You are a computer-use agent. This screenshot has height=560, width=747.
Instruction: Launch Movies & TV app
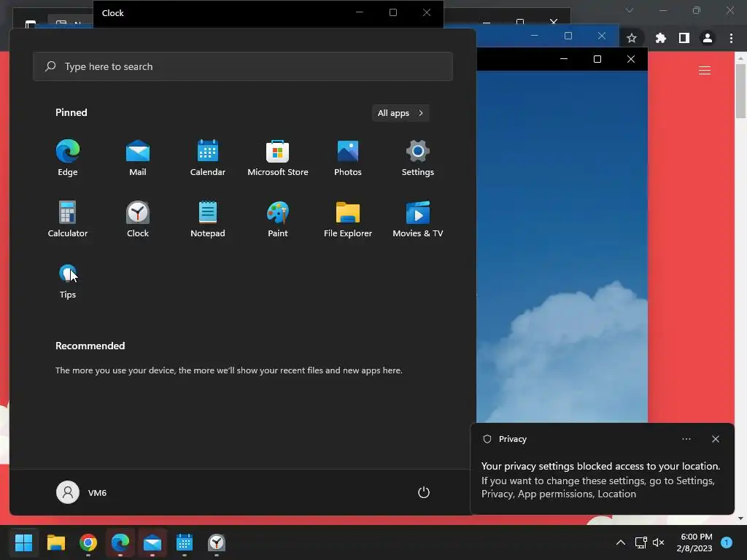click(418, 219)
